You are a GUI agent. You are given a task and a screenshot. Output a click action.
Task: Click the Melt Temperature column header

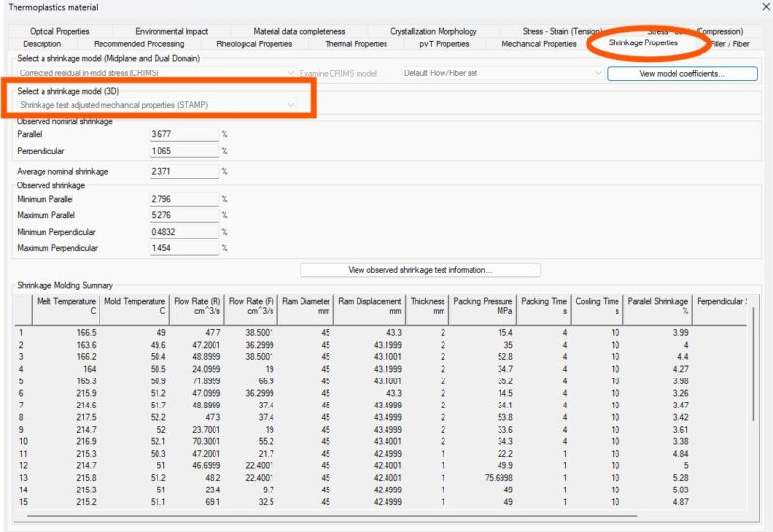point(65,306)
